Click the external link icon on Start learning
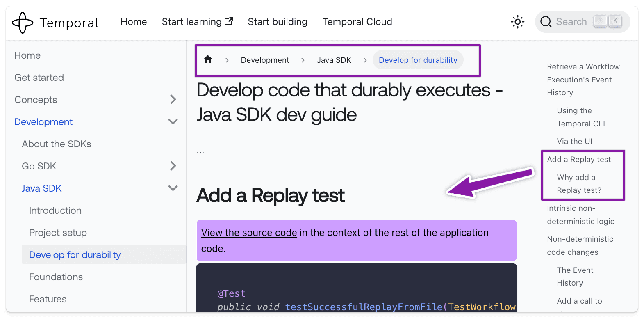 [x=229, y=21]
